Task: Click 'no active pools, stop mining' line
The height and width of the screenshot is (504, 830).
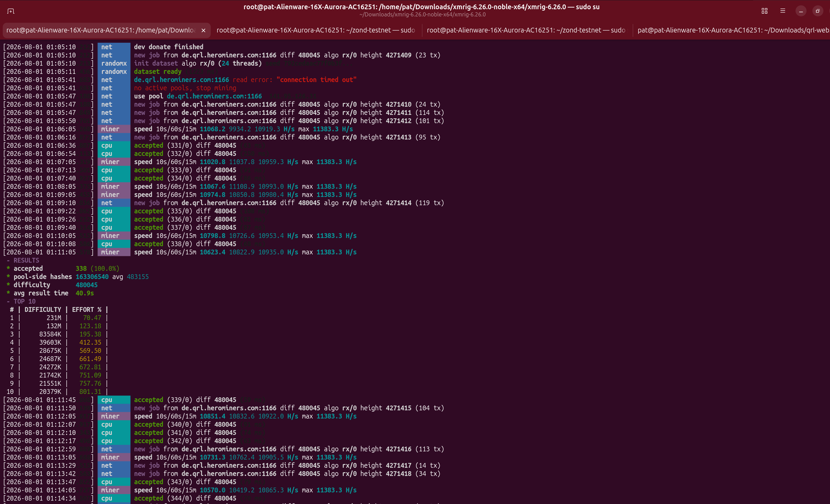Action: click(185, 88)
